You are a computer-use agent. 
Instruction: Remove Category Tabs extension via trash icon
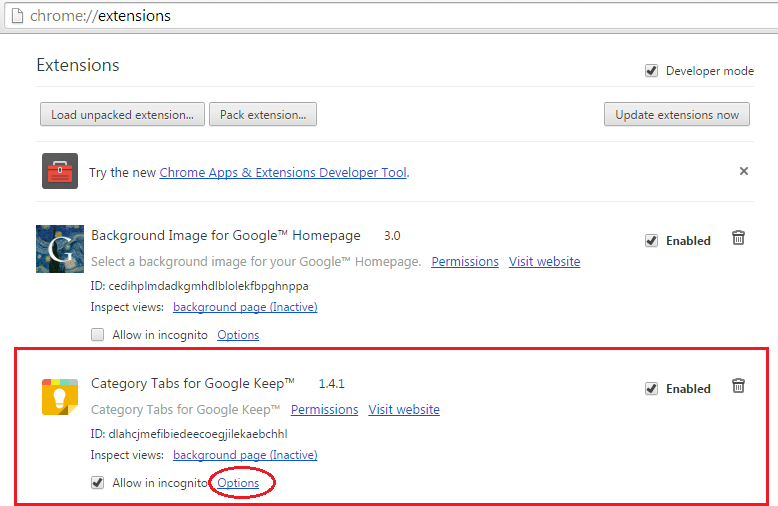(738, 385)
